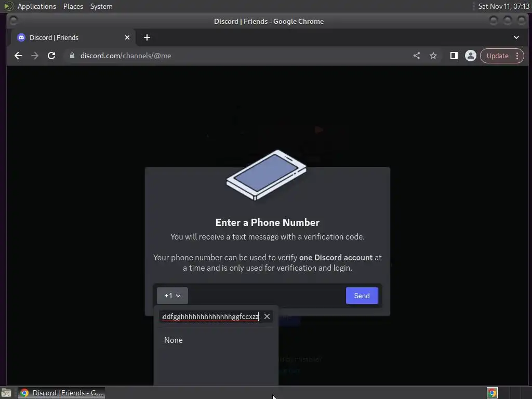Click into the country search field

[x=210, y=316]
